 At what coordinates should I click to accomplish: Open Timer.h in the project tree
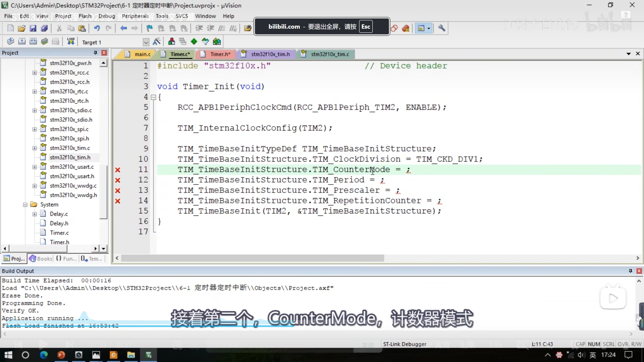59,242
